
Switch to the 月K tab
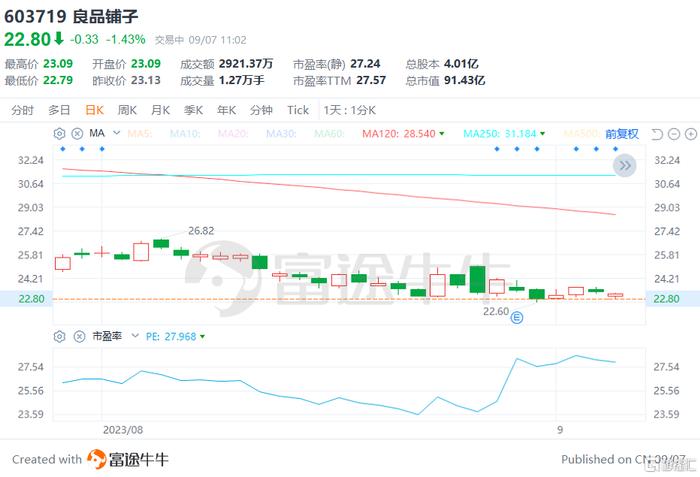pos(160,110)
